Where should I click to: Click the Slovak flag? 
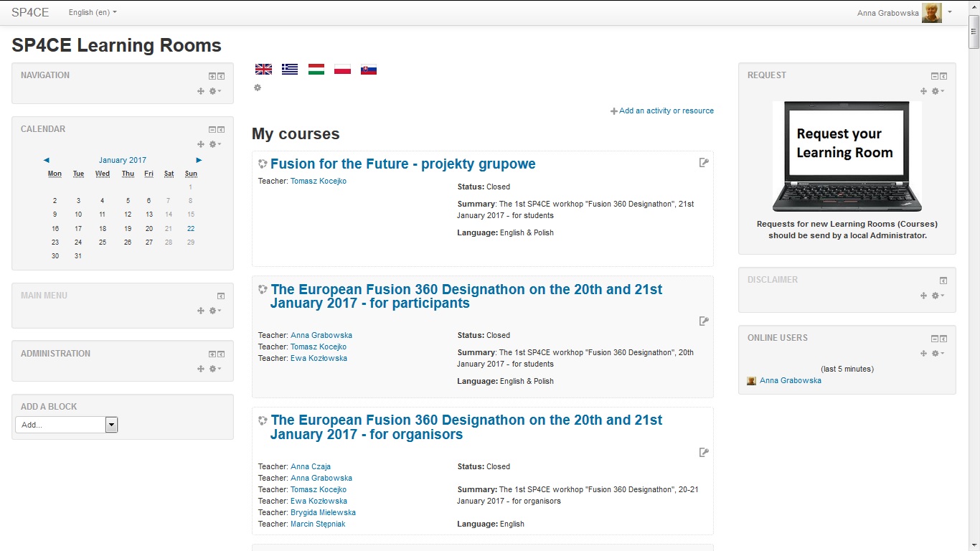point(369,70)
